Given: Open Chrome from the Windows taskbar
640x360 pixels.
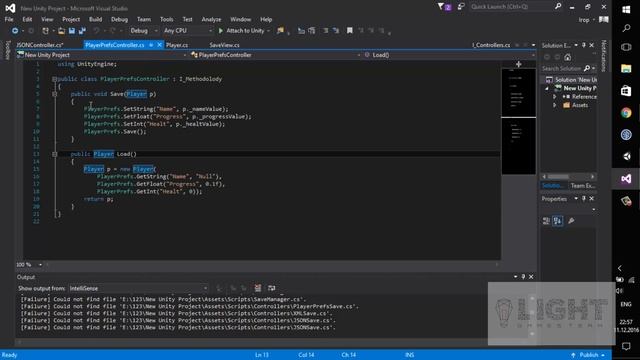Looking at the screenshot, I should coord(626,113).
